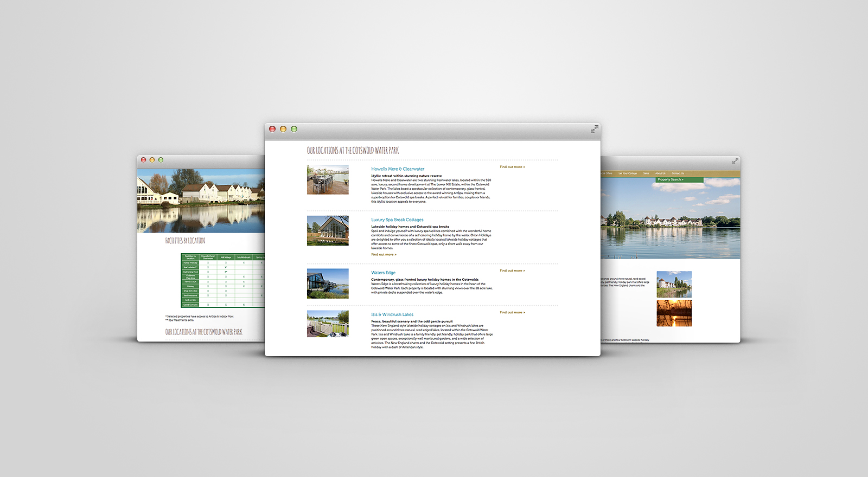Screen dimensions: 868x477
Task: Click 'Lakeside holiday homes and Cotswold spa breaks' subtitle
Action: click(x=410, y=227)
